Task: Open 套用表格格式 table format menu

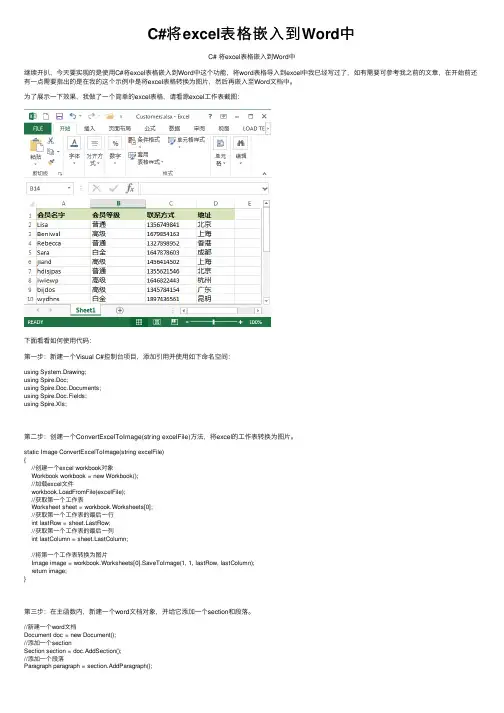Action: [x=145, y=158]
